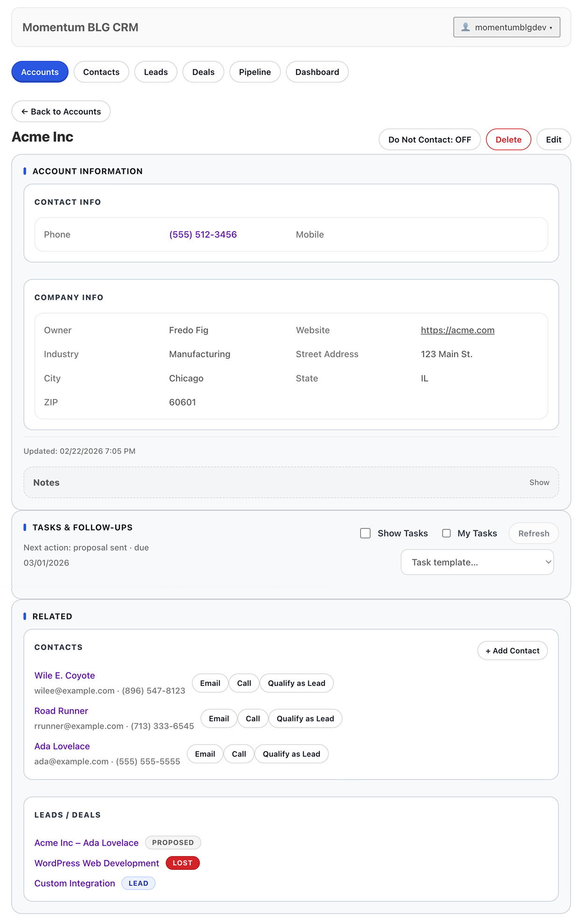
Task: Click the Add Contact button
Action: (512, 651)
